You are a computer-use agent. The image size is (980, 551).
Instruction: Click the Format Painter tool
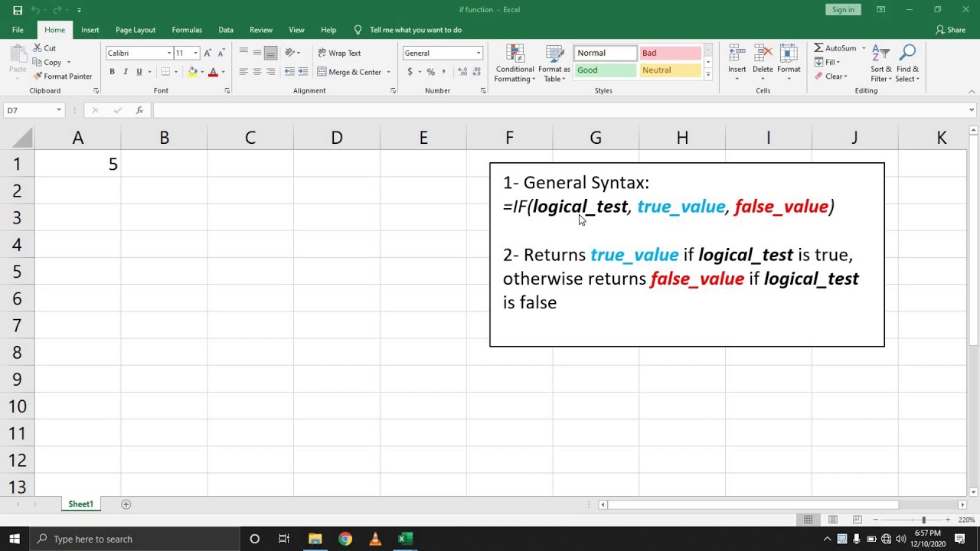click(x=63, y=77)
